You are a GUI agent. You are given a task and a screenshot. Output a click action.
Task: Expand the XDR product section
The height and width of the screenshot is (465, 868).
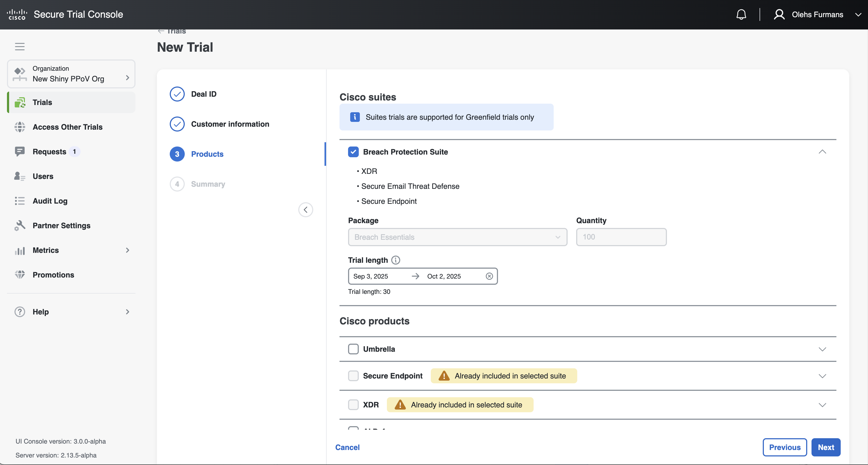pos(822,405)
